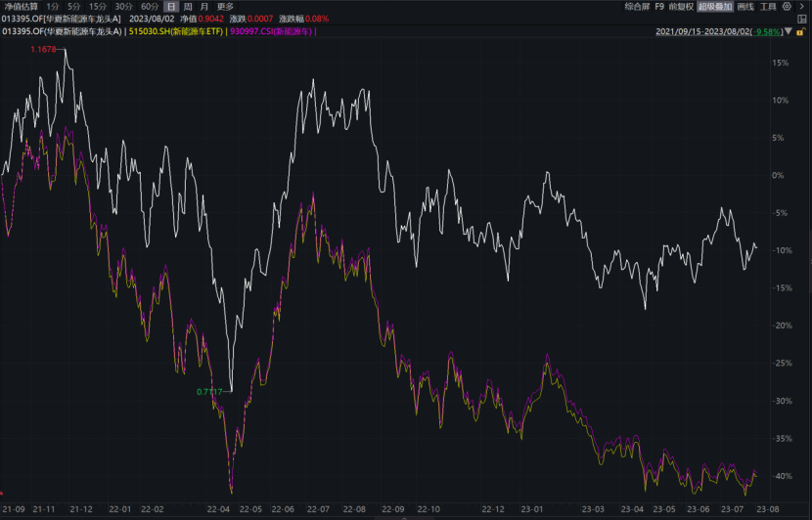This screenshot has width=812, height=520.
Task: Click the -20% axis label
Action: (x=782, y=325)
